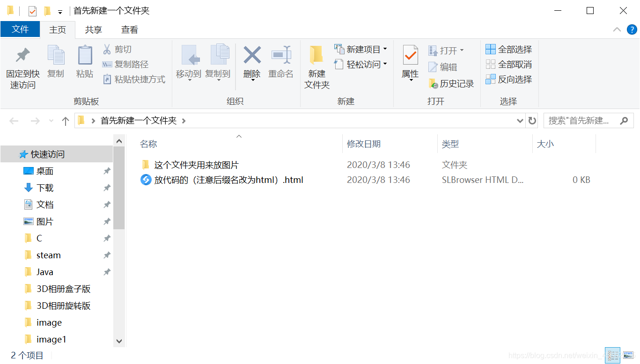This screenshot has width=640, height=364.
Task: Open the Move to (移动到) menu
Action: tap(189, 63)
